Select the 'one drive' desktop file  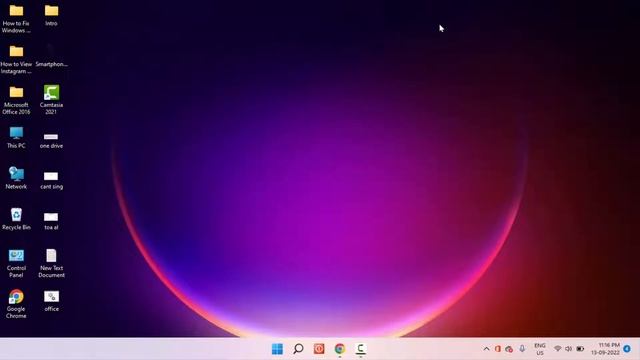[51, 140]
